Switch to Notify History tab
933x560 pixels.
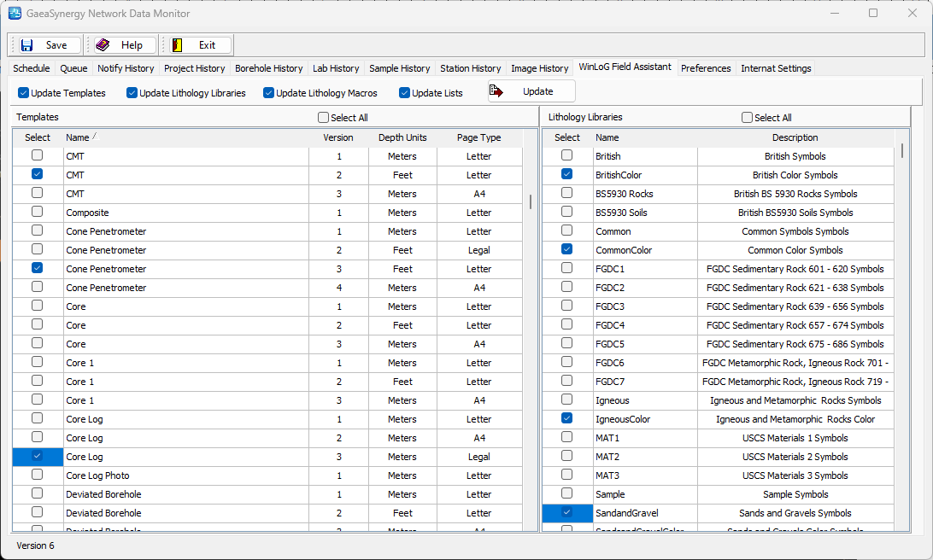126,68
